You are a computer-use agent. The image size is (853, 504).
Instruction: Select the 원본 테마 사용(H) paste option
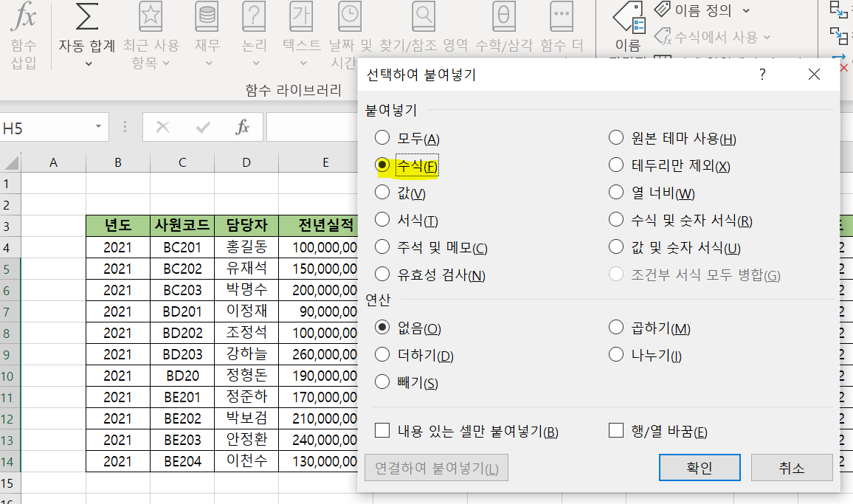click(x=672, y=138)
